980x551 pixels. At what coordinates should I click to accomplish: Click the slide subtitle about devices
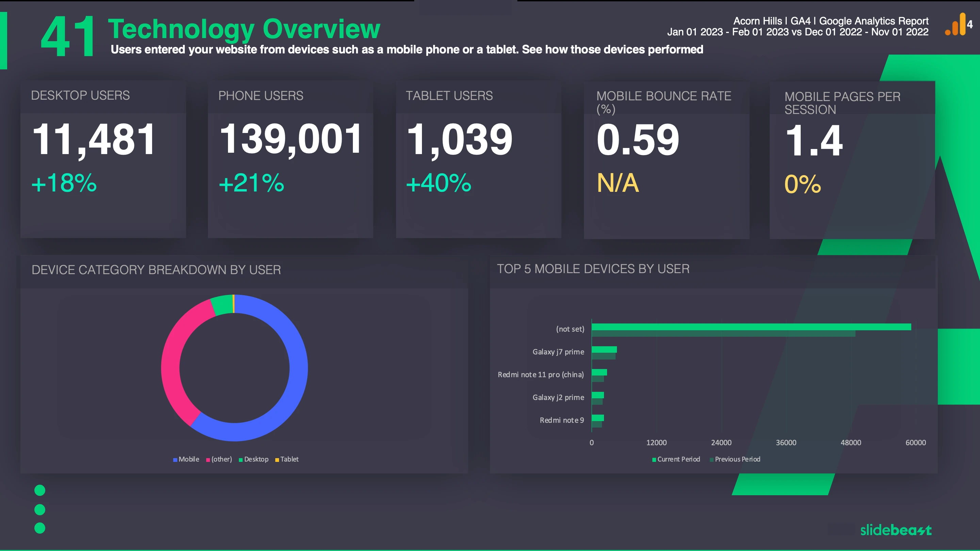[x=407, y=49]
